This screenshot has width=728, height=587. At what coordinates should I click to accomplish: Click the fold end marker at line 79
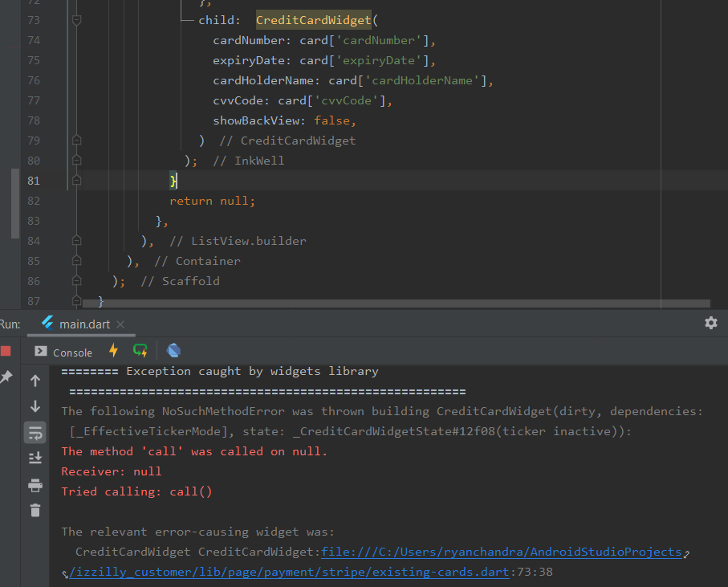[x=76, y=140]
